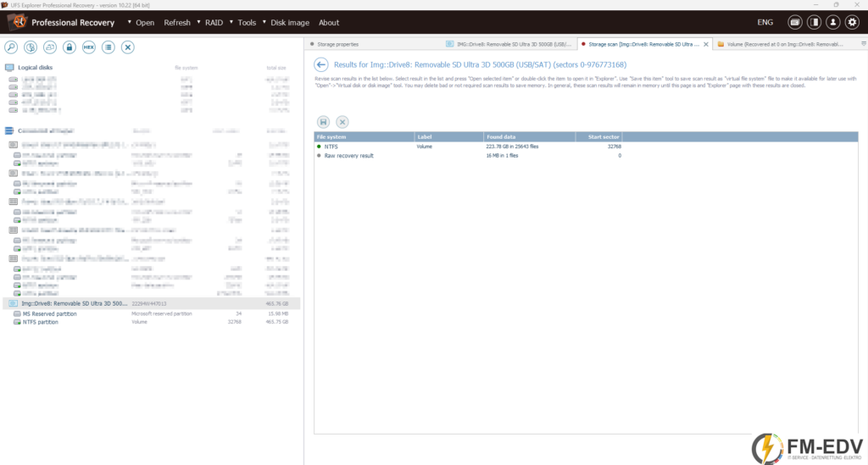Sort by the File system column header

click(x=364, y=136)
